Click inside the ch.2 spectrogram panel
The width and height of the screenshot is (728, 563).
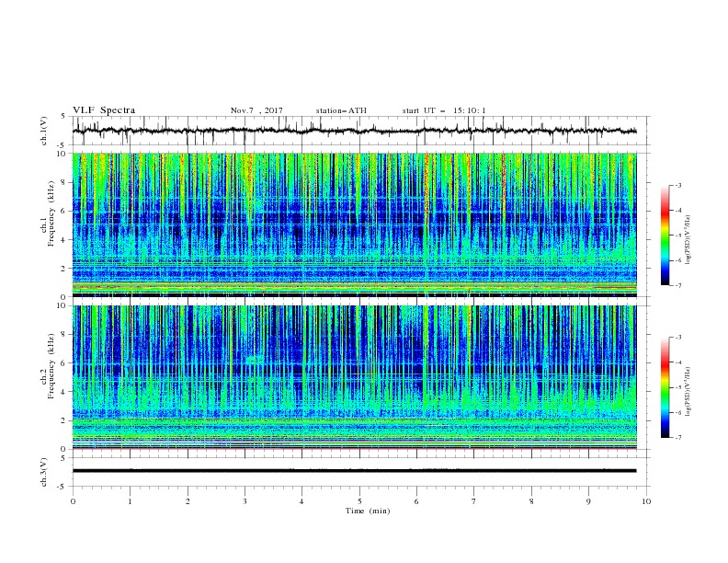pyautogui.click(x=354, y=377)
